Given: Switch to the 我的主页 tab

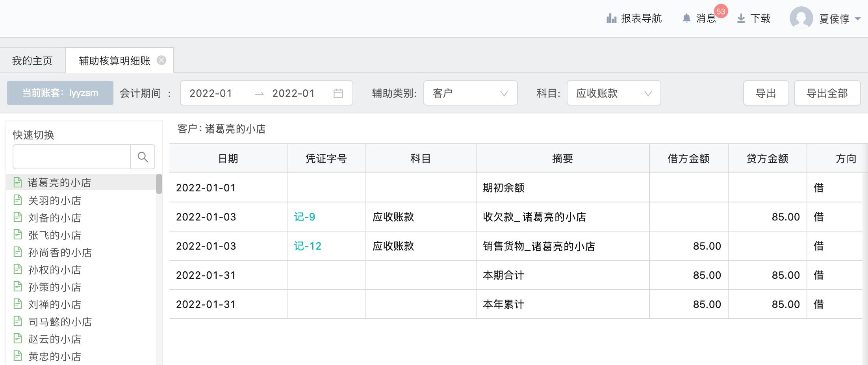Looking at the screenshot, I should pos(32,61).
